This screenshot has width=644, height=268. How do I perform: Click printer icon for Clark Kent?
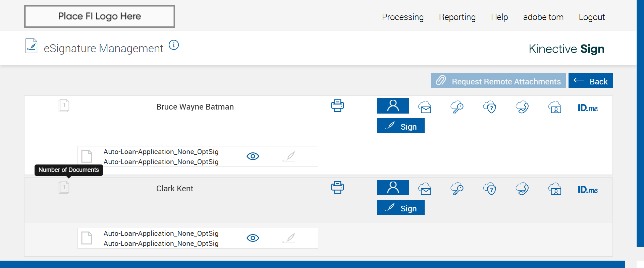click(337, 188)
